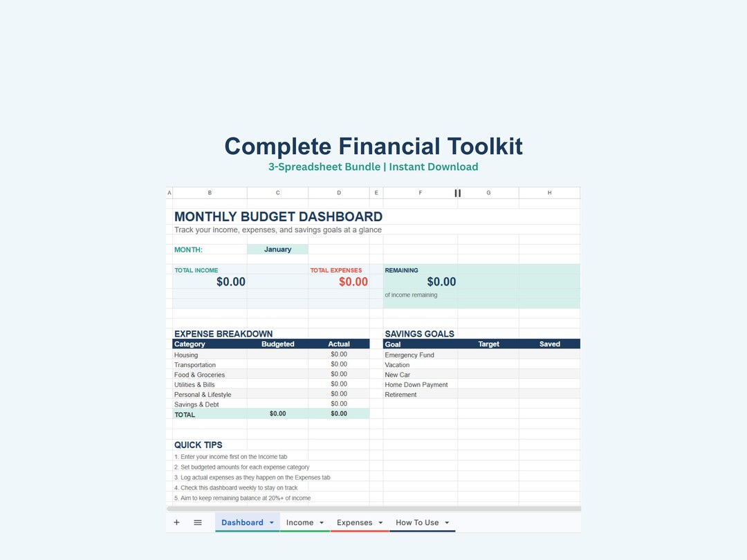Select the TOTAL EXPENSES $0.00 value
Viewport: 747px width, 560px height.
click(x=353, y=282)
